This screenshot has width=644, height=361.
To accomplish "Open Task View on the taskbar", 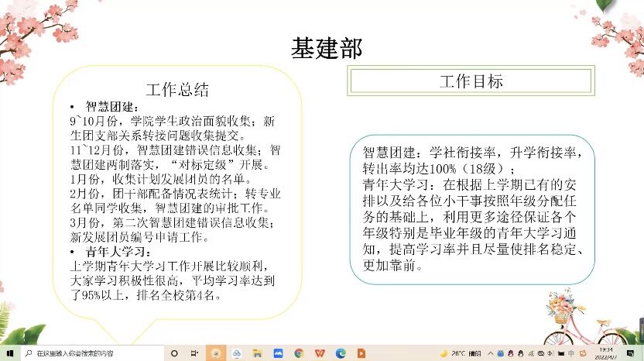I will point(194,353).
